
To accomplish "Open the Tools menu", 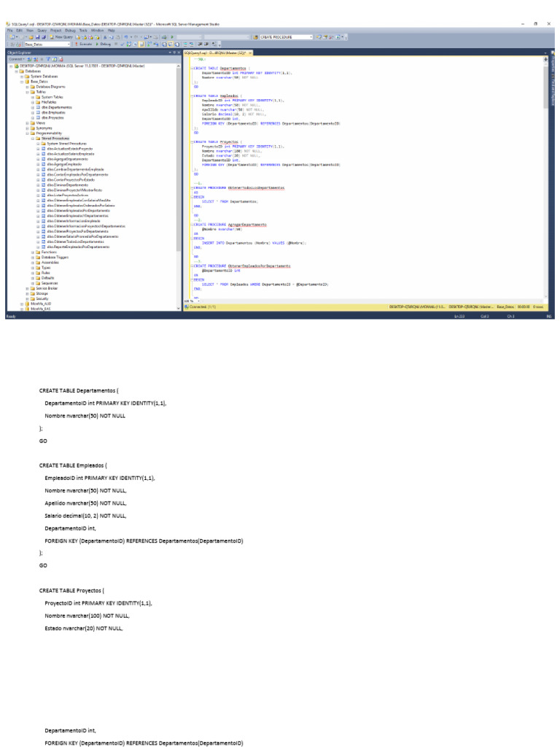I will 83,30.
